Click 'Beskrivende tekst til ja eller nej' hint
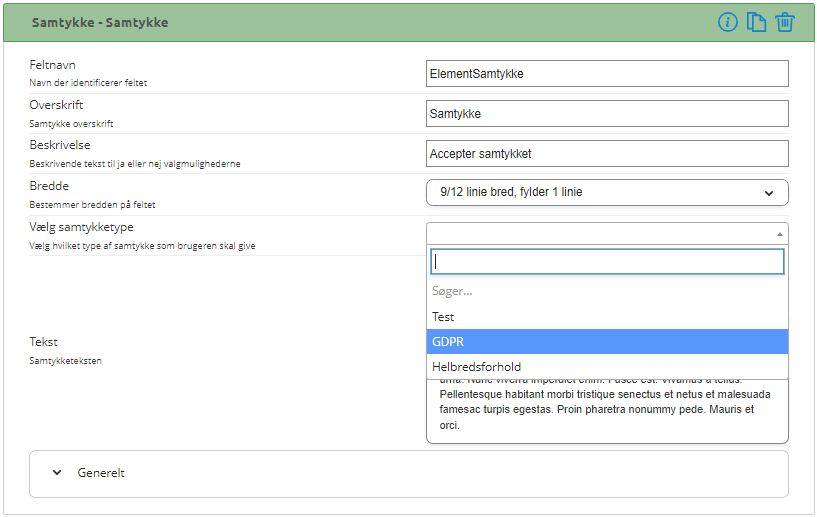Viewport: 817px width, 517px height. pyautogui.click(x=135, y=164)
